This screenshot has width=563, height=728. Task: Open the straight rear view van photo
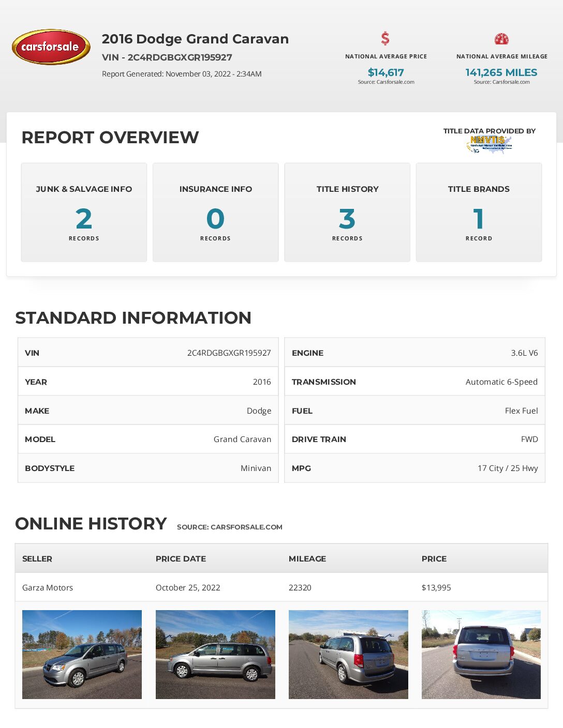click(481, 655)
